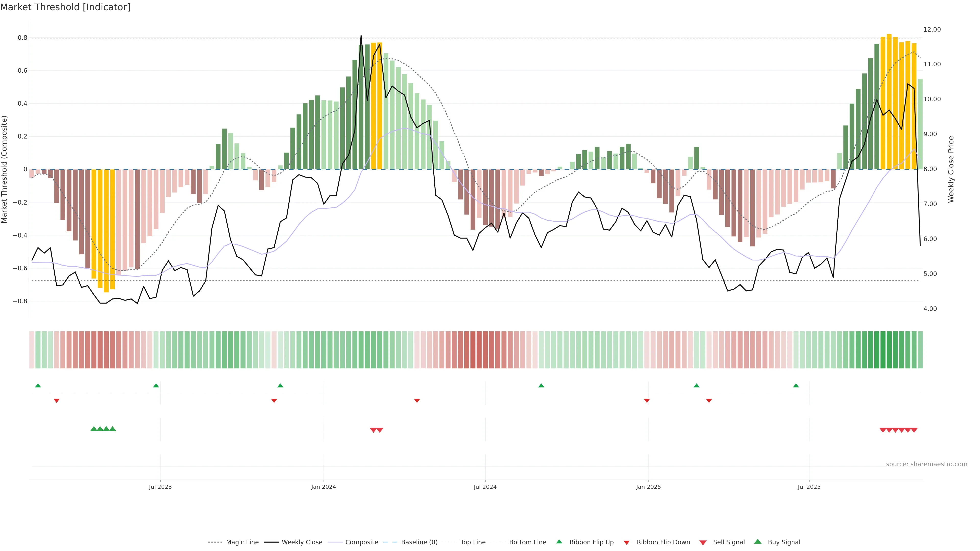The width and height of the screenshot is (980, 551).
Task: Click the leftmost green buy signal triangle
Action: [x=94, y=429]
